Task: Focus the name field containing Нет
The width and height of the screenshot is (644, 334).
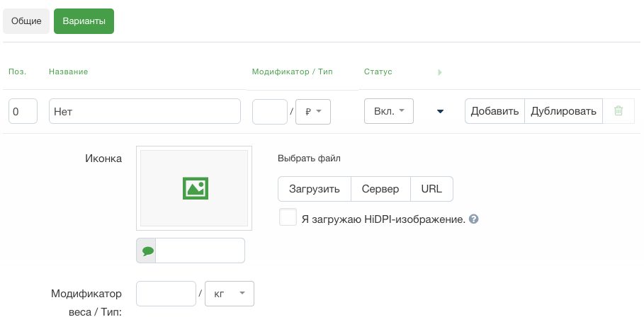Action: pos(145,111)
